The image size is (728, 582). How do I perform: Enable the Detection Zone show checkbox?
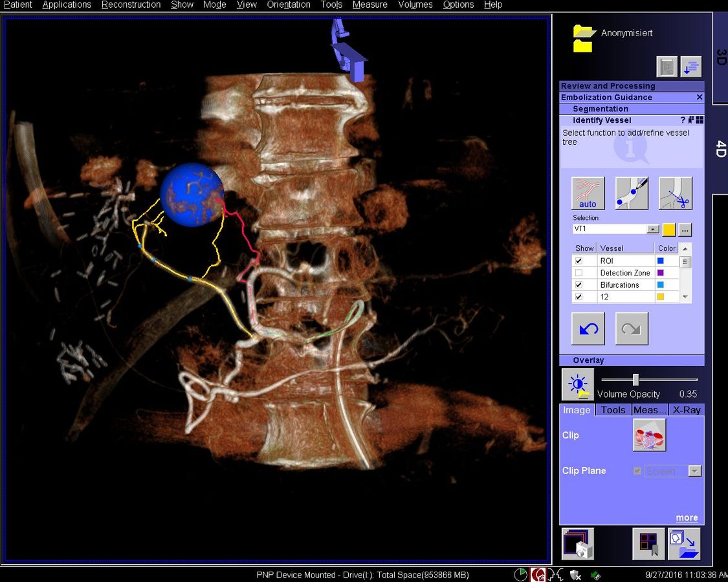click(x=579, y=273)
